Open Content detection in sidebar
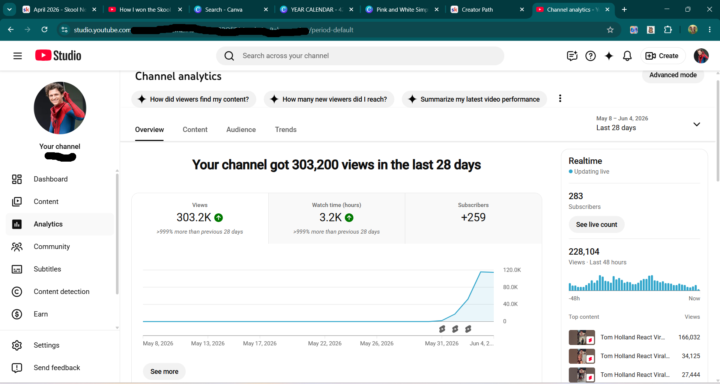Screen dimensions: 720x384 60,292
